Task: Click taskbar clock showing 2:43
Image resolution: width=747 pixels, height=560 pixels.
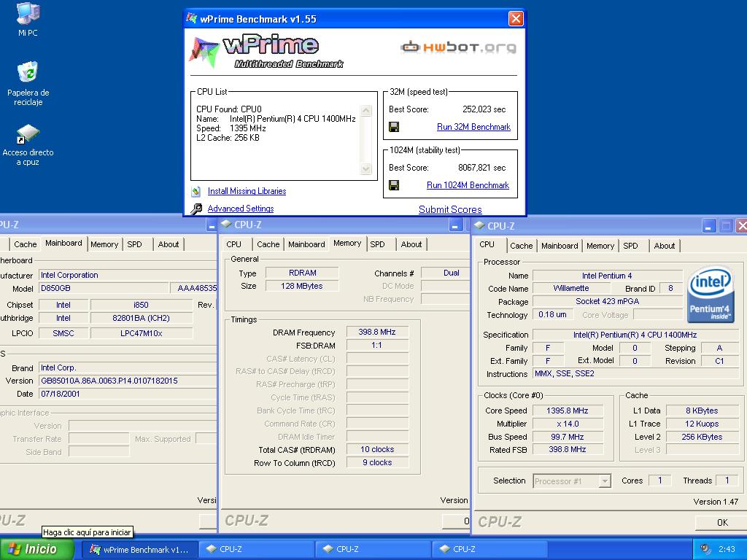Action: pyautogui.click(x=727, y=549)
